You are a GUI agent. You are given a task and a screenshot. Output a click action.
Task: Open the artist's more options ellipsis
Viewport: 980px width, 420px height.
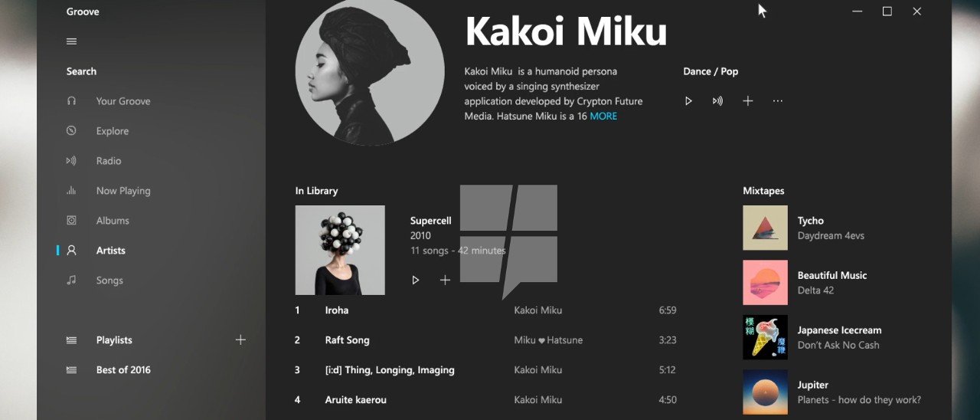(x=778, y=101)
